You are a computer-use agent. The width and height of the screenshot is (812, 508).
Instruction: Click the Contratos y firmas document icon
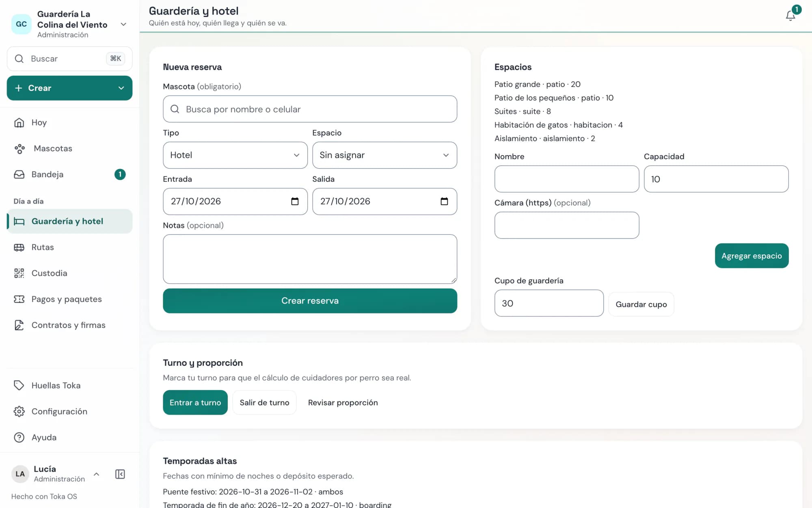click(x=19, y=325)
